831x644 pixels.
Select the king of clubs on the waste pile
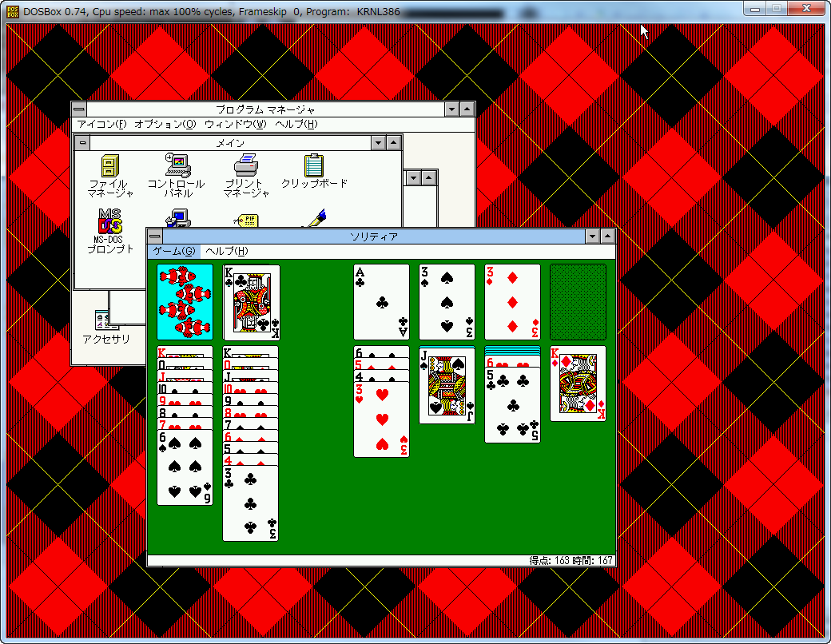click(251, 302)
